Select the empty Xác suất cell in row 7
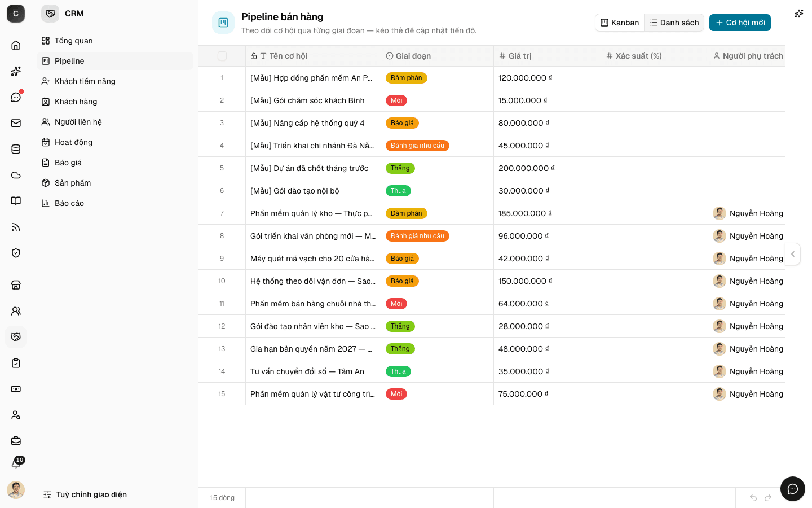 (654, 213)
